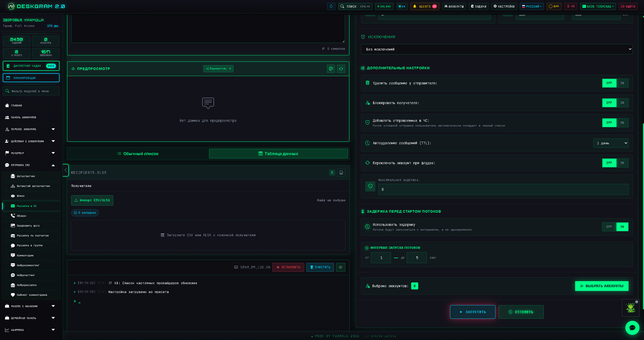Open the chat support bubble icon
Image resolution: width=644 pixels, height=340 pixels.
[632, 328]
